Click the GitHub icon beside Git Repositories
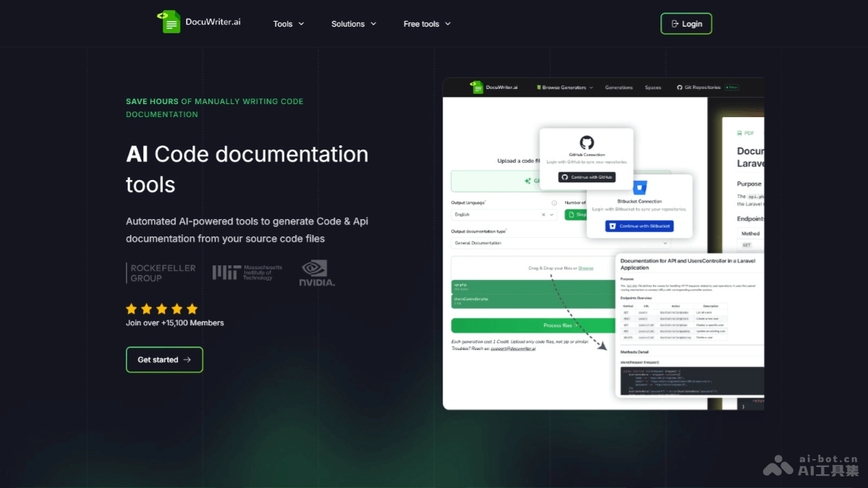 [x=680, y=87]
